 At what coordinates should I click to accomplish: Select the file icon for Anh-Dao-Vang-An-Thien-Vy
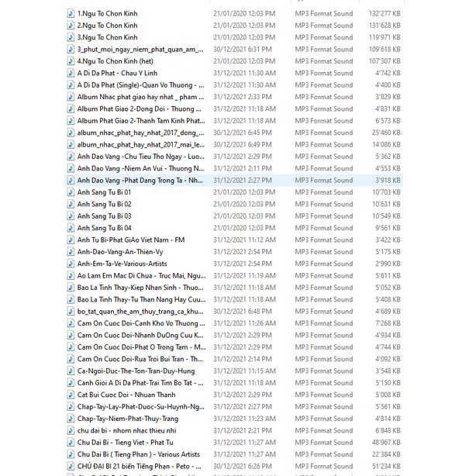(71, 252)
